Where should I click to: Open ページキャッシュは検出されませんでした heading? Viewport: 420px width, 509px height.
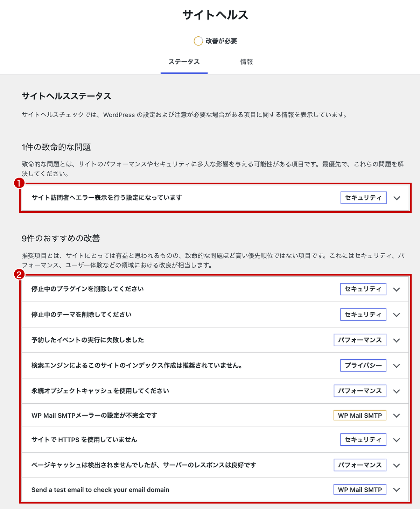click(144, 465)
